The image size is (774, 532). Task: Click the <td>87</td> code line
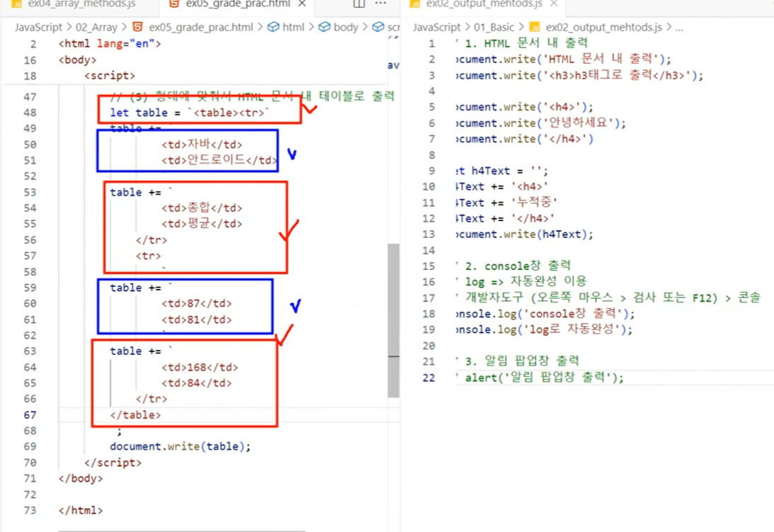click(x=196, y=303)
